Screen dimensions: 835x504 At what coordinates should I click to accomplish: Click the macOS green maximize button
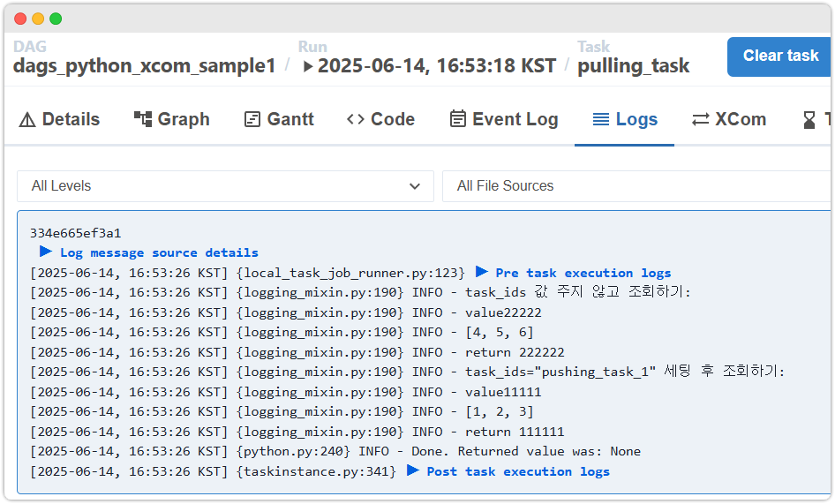(56, 19)
